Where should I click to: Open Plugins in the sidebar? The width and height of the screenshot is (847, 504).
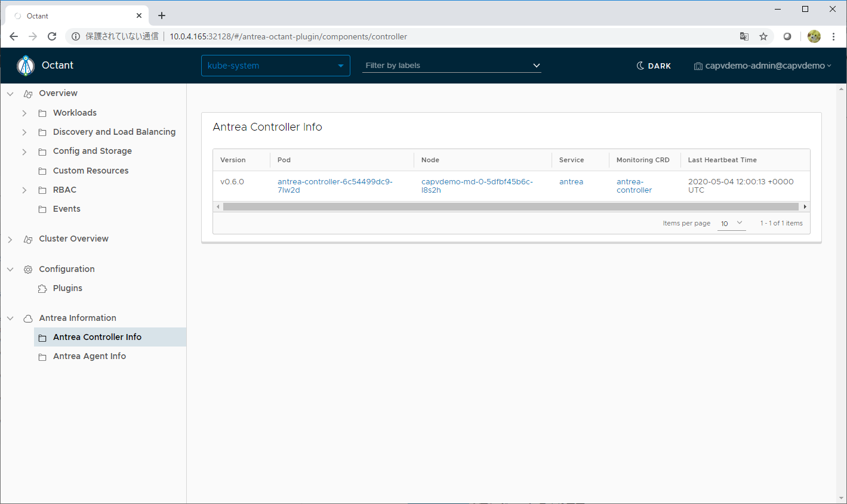pyautogui.click(x=67, y=288)
